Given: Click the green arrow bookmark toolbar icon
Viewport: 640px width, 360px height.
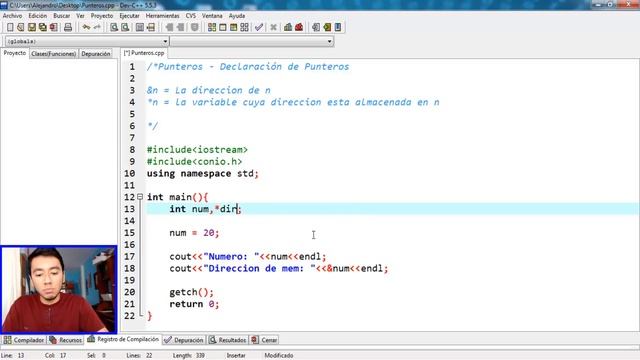Looking at the screenshot, I should pyautogui.click(x=327, y=27).
